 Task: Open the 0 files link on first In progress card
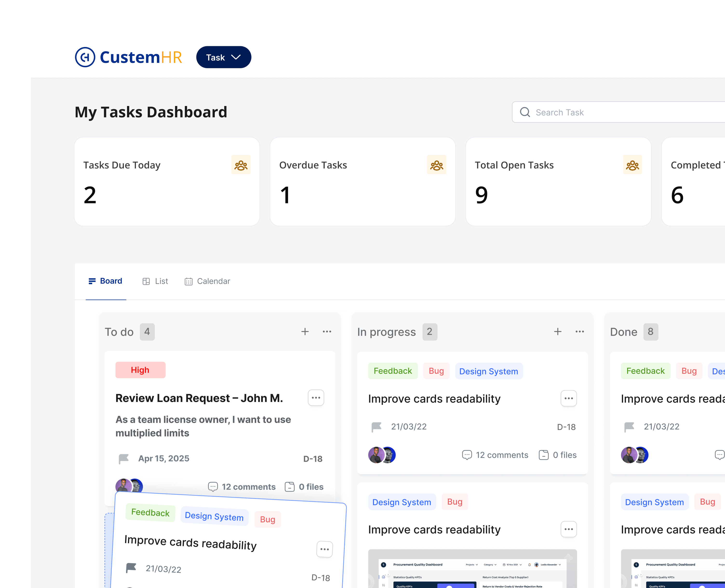tap(558, 455)
